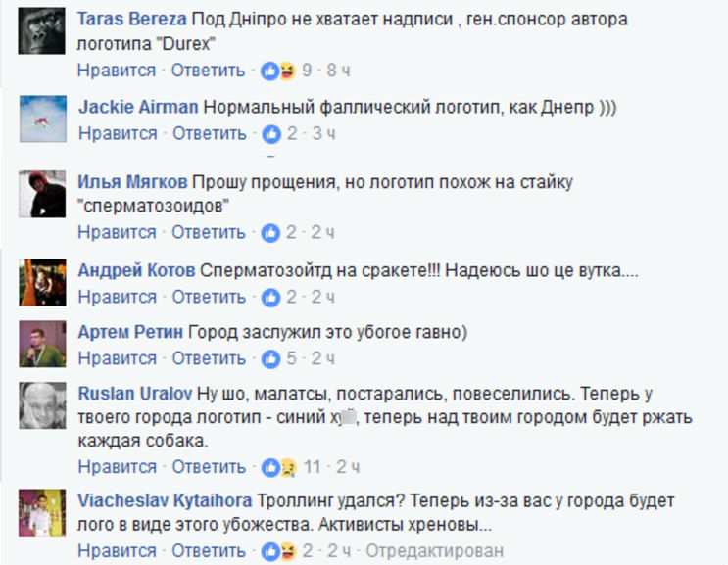The image size is (728, 565).
Task: Open Viacheslav Kytaihora's profile name link
Action: click(x=166, y=500)
